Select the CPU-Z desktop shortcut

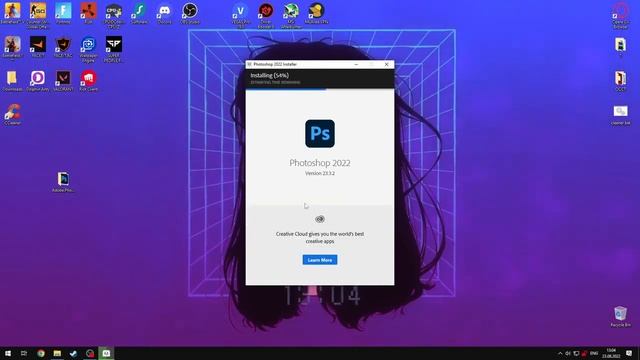coord(113,16)
